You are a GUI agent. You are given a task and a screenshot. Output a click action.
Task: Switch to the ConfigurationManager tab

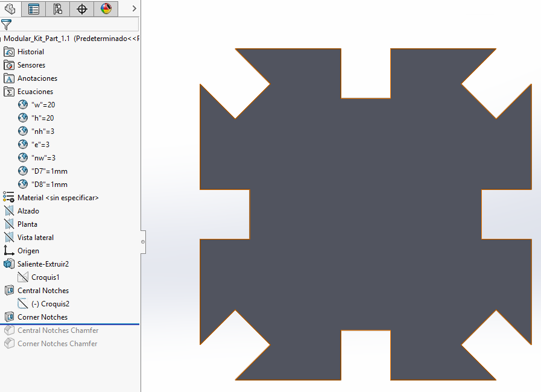click(x=58, y=8)
